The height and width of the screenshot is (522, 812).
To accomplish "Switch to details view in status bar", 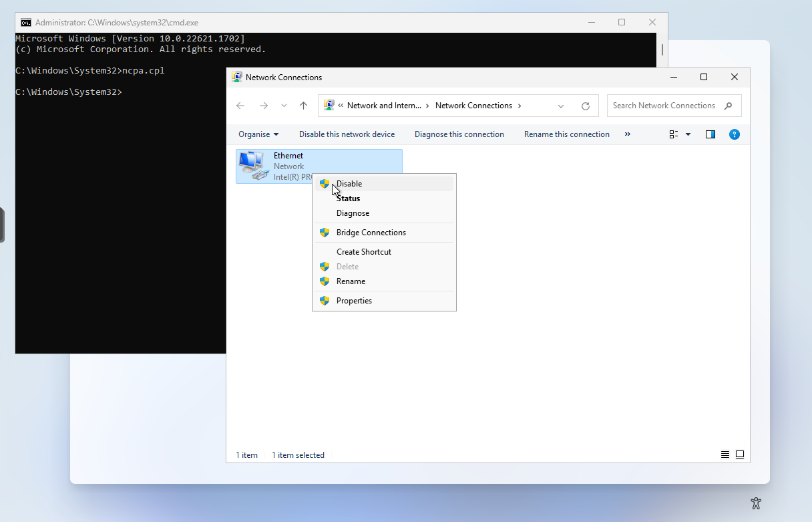I will 725,454.
